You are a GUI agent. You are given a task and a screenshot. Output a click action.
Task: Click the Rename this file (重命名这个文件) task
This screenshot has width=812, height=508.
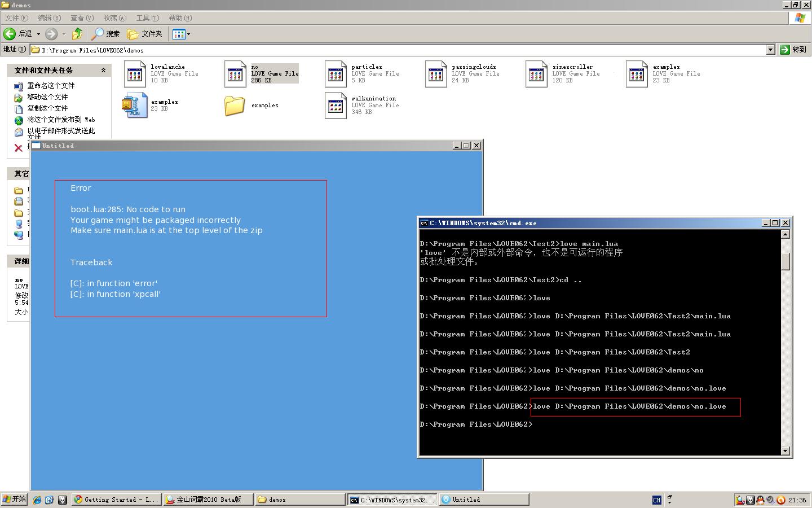click(51, 86)
